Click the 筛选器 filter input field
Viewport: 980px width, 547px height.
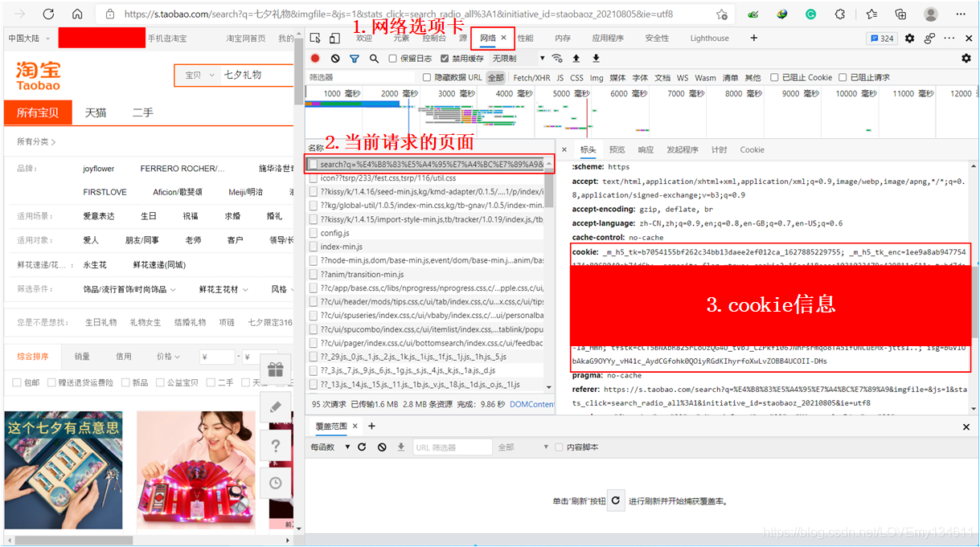[362, 78]
